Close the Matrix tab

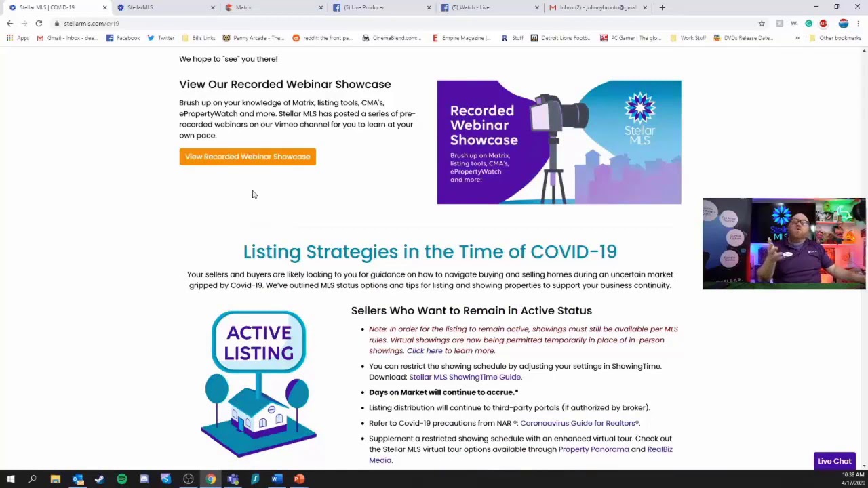tap(321, 7)
